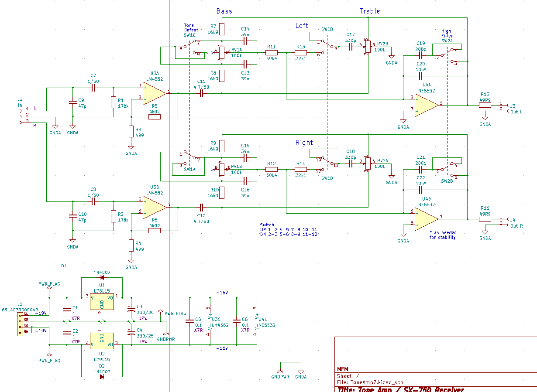Viewport: 537px width, 392px height.
Task: Click the 1N4002 diode above U1
Action: 102,277
